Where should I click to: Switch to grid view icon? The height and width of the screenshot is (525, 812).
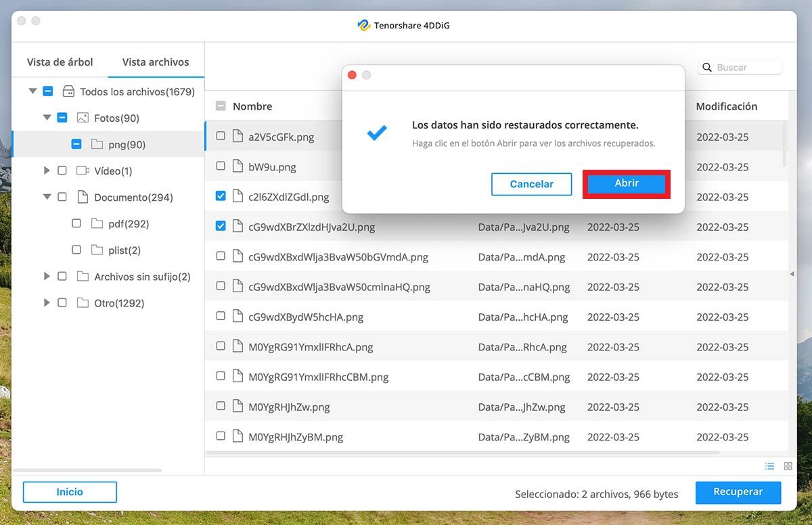[x=788, y=466]
